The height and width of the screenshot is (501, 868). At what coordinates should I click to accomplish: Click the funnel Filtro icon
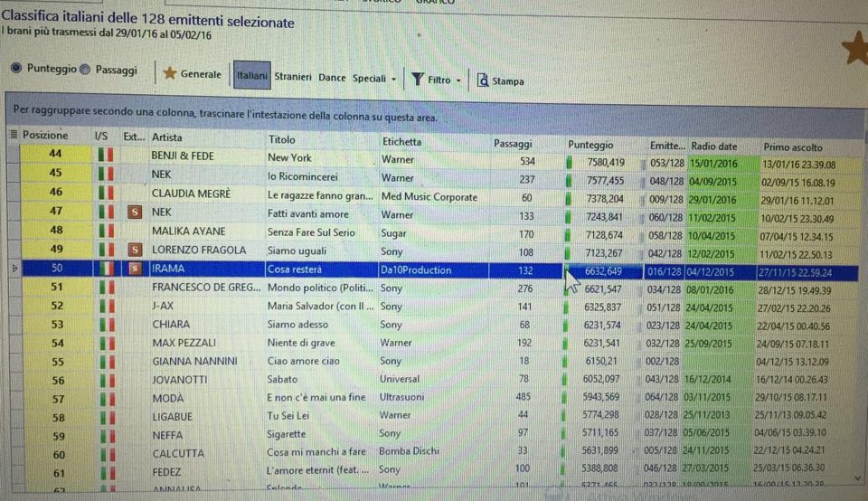click(x=417, y=80)
